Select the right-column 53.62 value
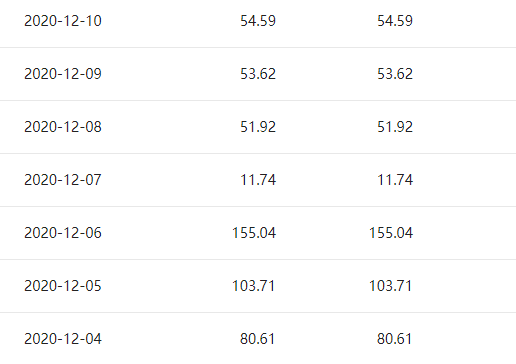This screenshot has height=364, width=516. pyautogui.click(x=395, y=74)
